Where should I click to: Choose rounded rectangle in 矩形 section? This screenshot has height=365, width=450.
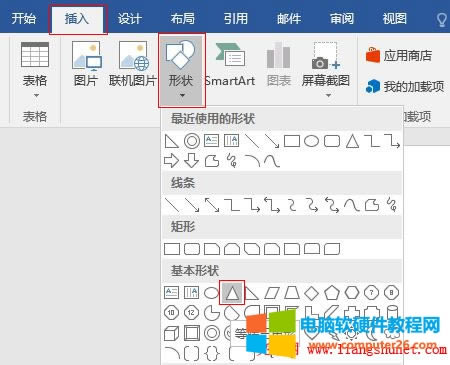[x=192, y=249]
